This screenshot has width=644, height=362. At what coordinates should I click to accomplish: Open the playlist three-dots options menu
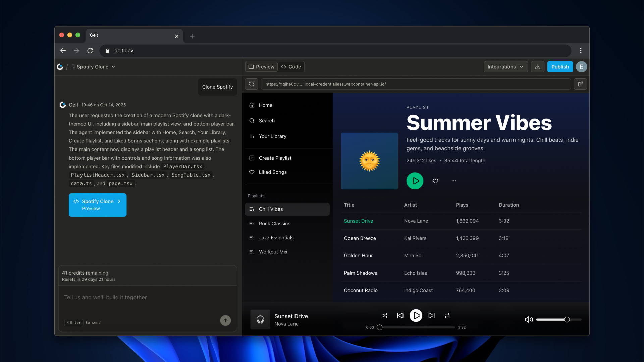[x=454, y=181]
